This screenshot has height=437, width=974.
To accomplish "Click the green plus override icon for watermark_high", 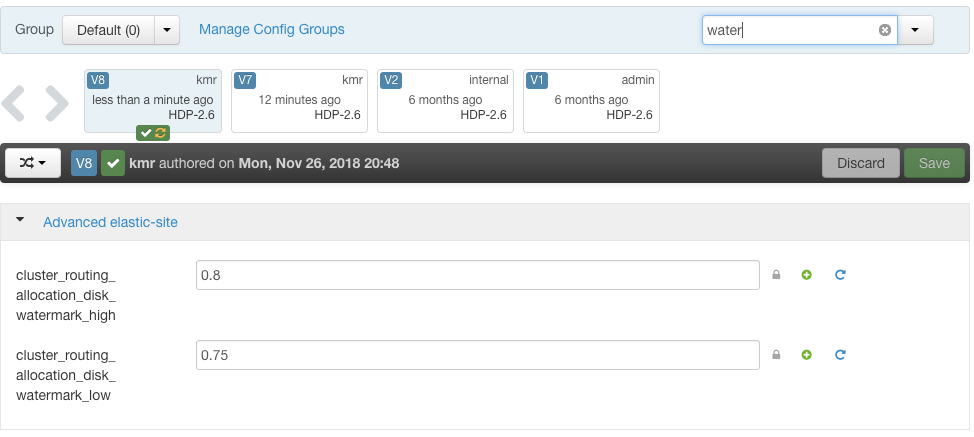I will coord(806,274).
